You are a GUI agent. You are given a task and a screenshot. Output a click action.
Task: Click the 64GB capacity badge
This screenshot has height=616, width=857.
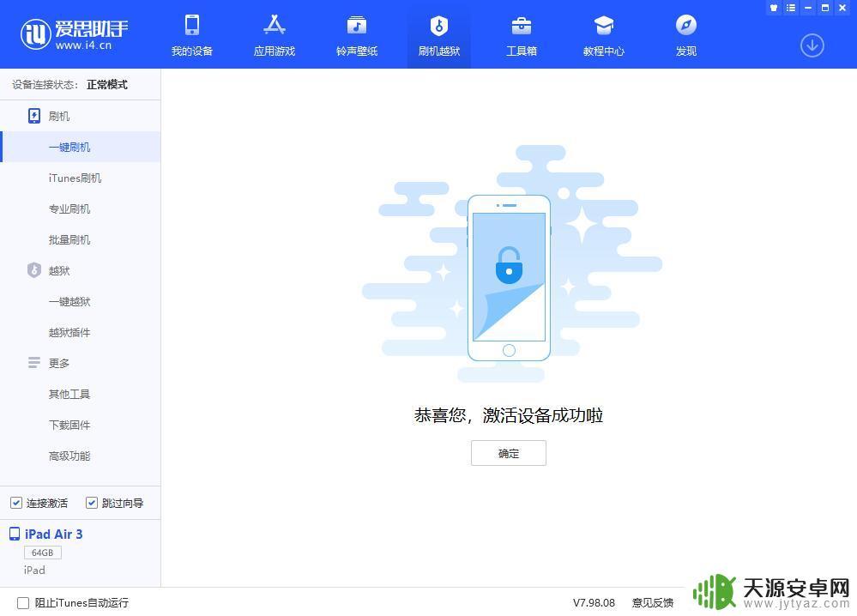[x=43, y=553]
